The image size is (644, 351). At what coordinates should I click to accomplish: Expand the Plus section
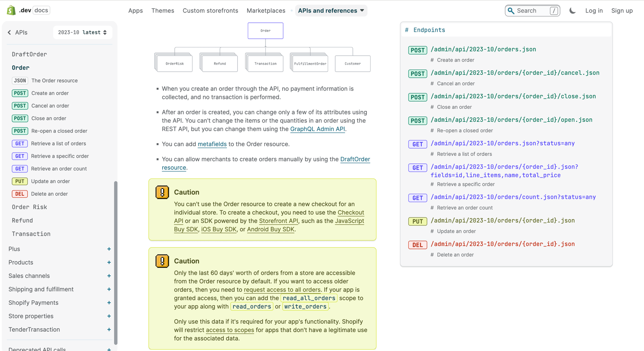109,249
